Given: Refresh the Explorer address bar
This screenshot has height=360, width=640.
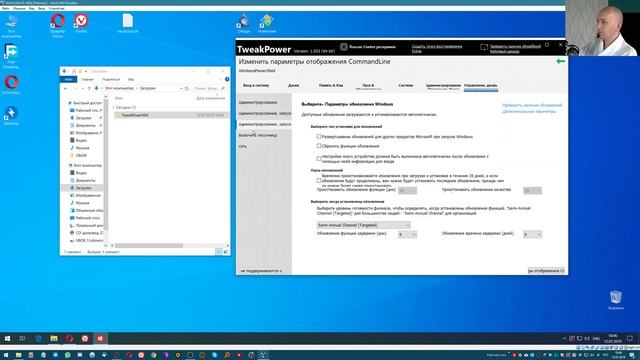Looking at the screenshot, I should 187,88.
